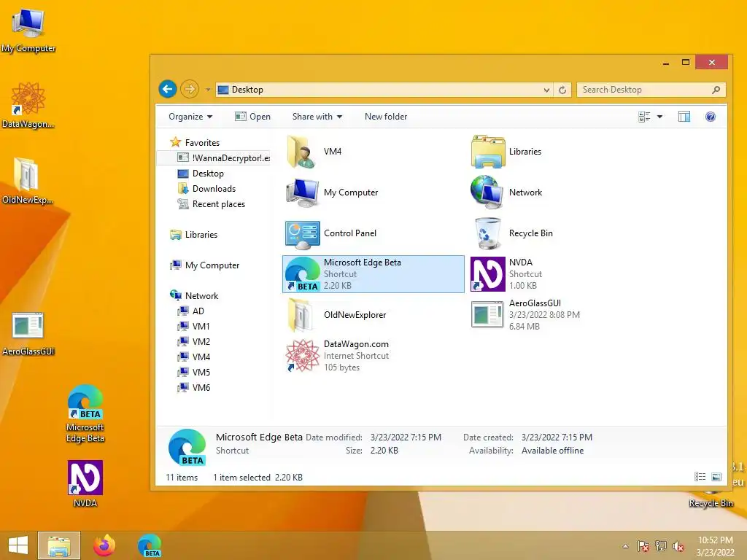Select Microsoft Edge Beta shortcut in file list
This screenshot has width=747, height=560.
(x=373, y=274)
